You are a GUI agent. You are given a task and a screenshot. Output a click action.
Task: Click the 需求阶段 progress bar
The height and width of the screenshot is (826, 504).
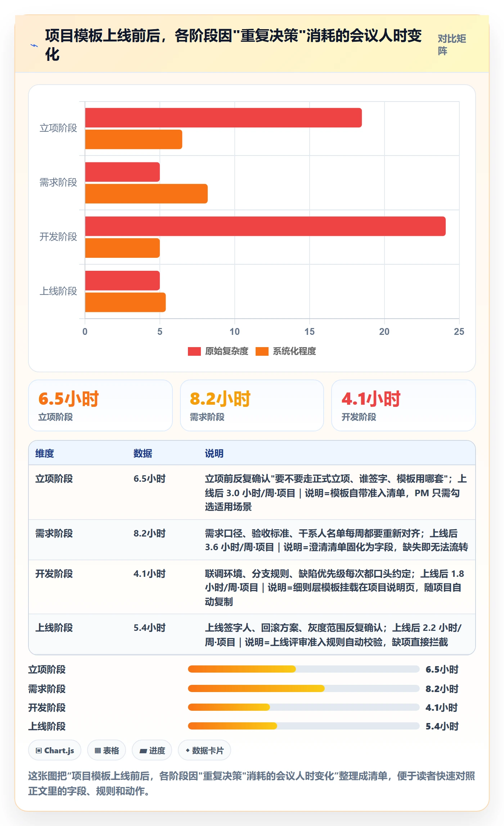pyautogui.click(x=303, y=688)
